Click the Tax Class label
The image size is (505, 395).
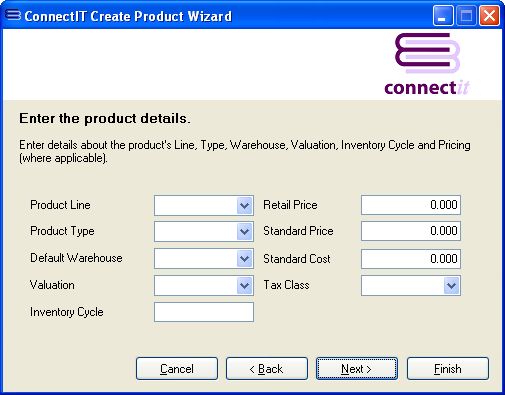click(x=286, y=285)
